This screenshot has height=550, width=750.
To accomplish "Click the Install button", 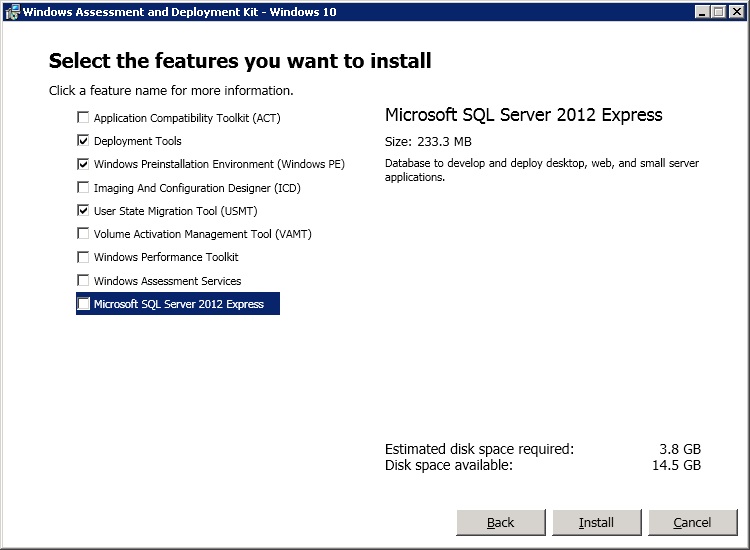I will tap(596, 522).
